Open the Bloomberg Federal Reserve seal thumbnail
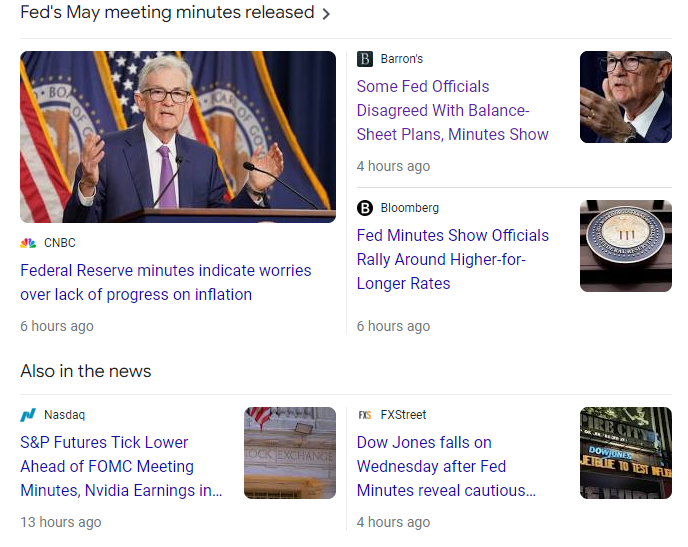Screen dimensions: 688x547 626,246
